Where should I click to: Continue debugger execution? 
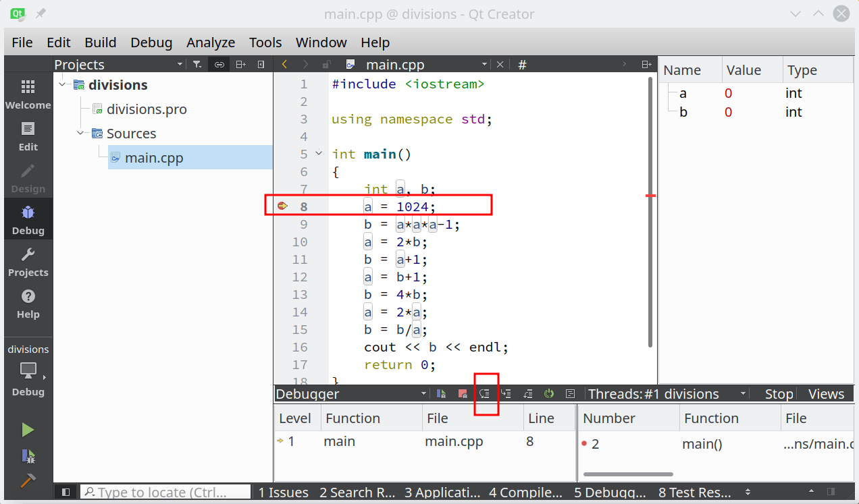coord(441,393)
